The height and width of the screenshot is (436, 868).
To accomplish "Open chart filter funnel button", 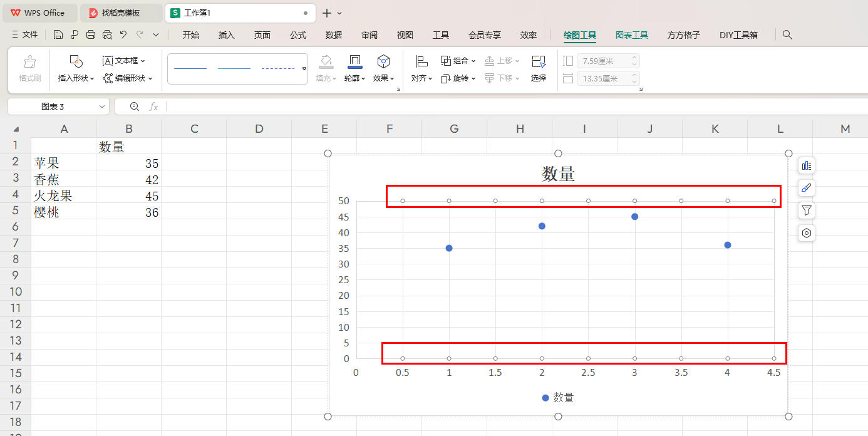I will click(x=807, y=210).
